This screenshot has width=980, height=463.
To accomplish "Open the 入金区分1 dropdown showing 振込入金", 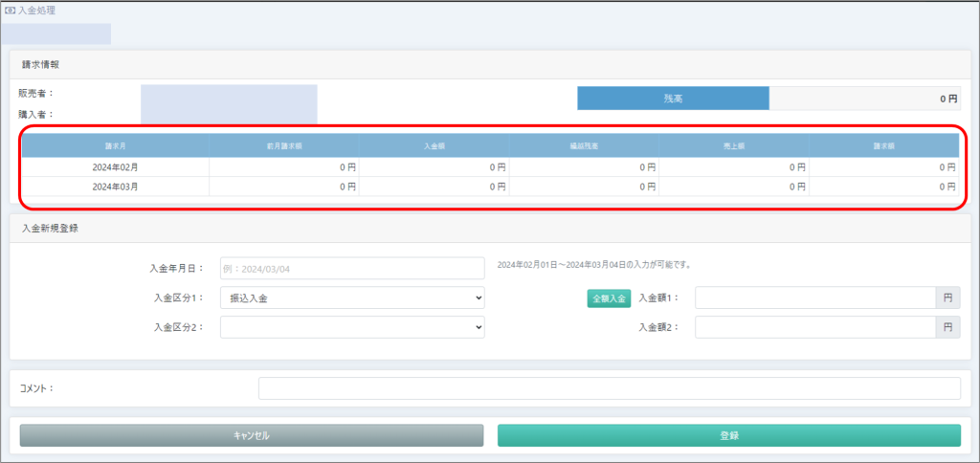I will pyautogui.click(x=352, y=298).
